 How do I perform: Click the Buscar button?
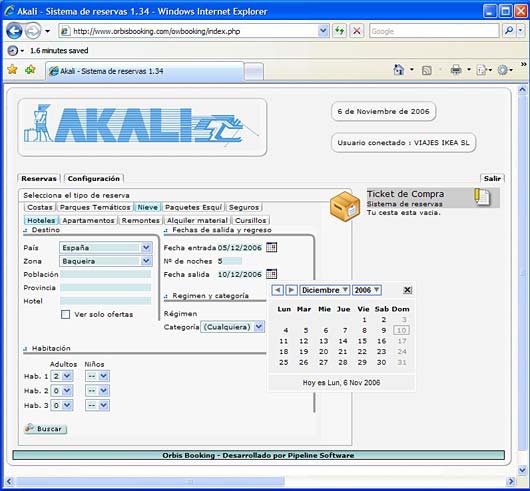tap(46, 428)
